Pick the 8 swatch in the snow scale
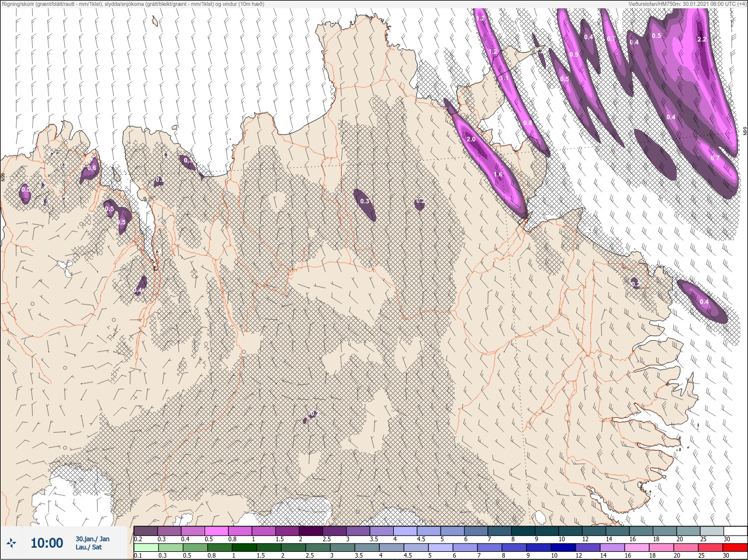Viewport: 748px width, 560px height. 524,531
